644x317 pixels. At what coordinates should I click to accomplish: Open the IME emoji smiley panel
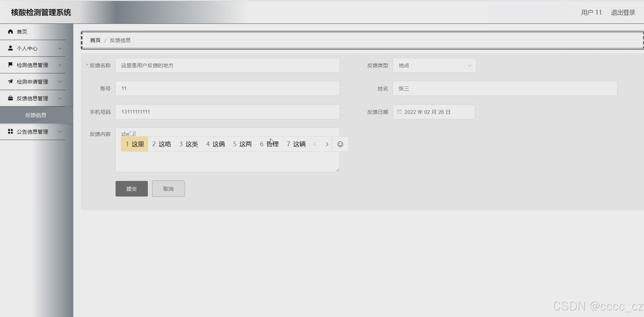pos(340,144)
